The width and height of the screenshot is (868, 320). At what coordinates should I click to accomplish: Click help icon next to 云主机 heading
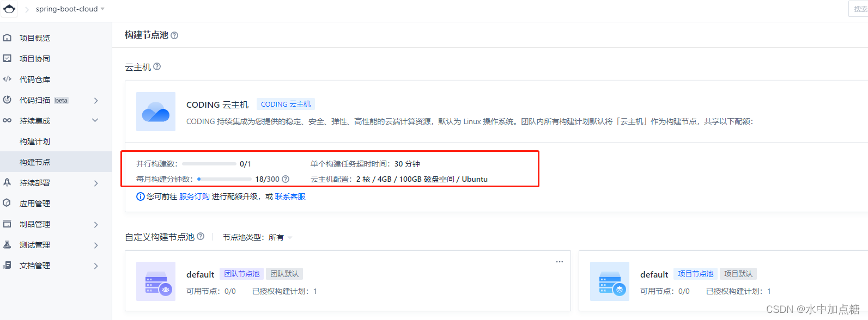(x=157, y=66)
